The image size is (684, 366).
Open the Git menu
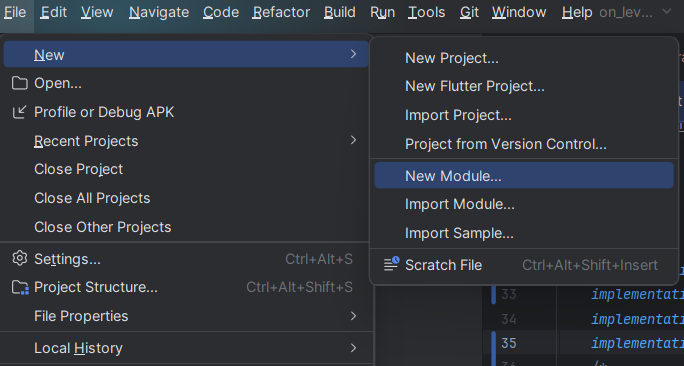point(469,12)
